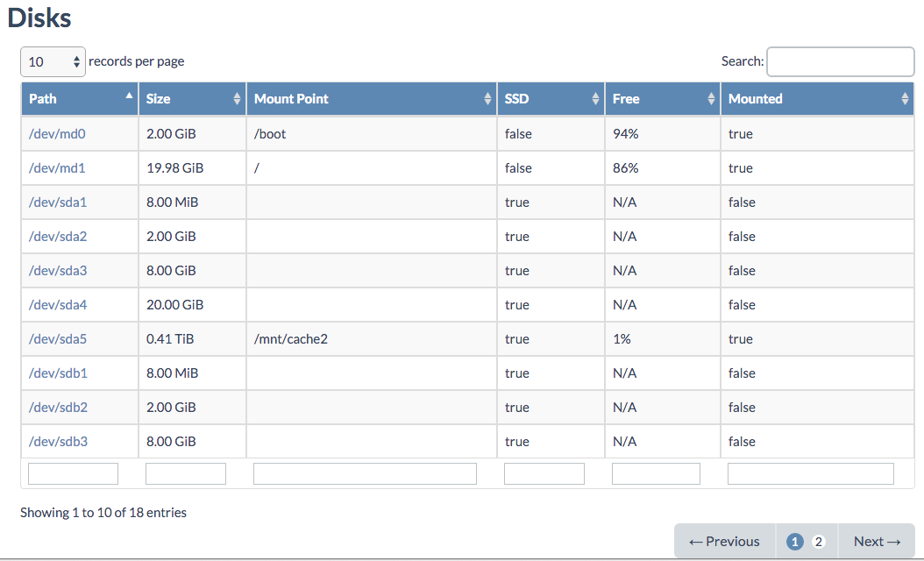The height and width of the screenshot is (561, 924).
Task: Sort by Mount Point column icon
Action: pos(487,99)
